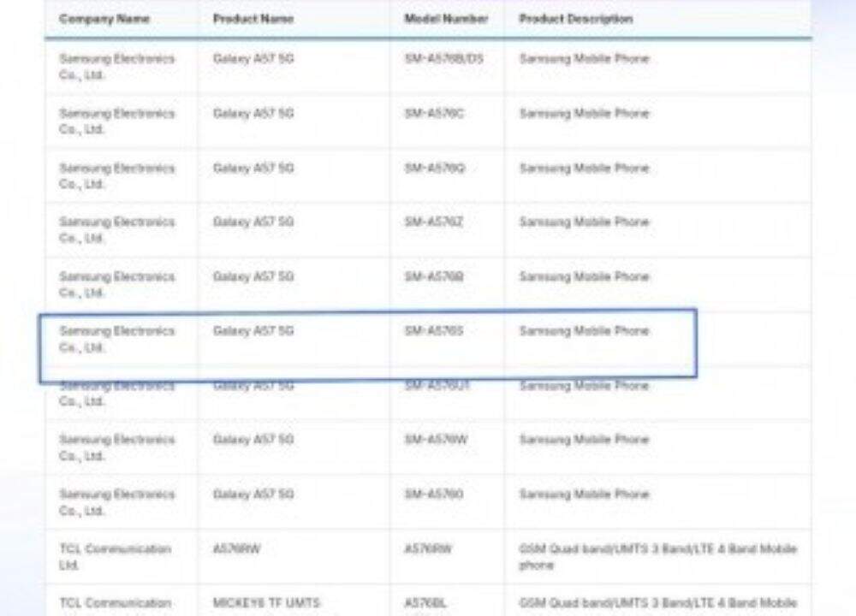
Task: Click Galaxy A57 5G in the SM-A576C row
Action: click(x=253, y=113)
